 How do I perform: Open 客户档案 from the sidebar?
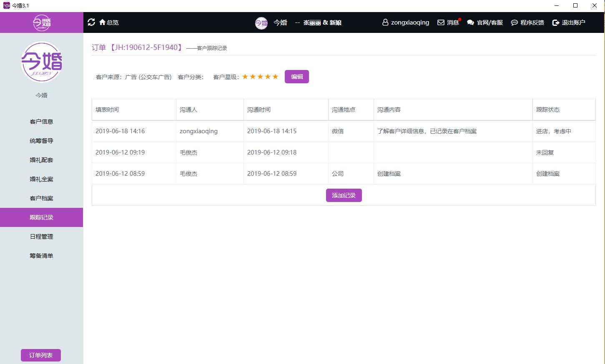[x=41, y=198]
